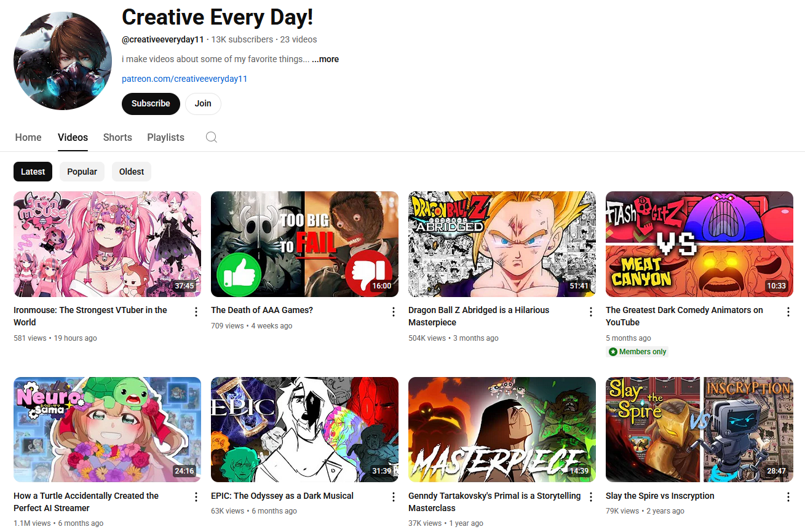Image resolution: width=805 pixels, height=532 pixels.
Task: Click title 'Ironmouse: The Strongest VTuber in the World'
Action: coord(90,316)
